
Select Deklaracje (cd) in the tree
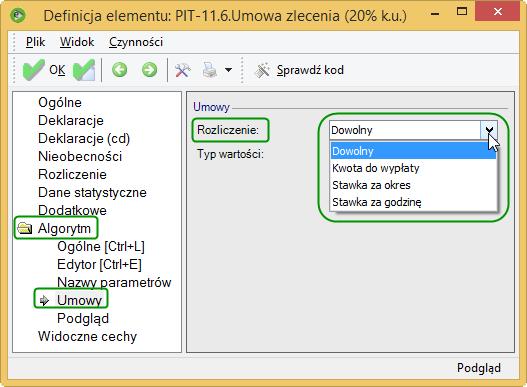84,139
